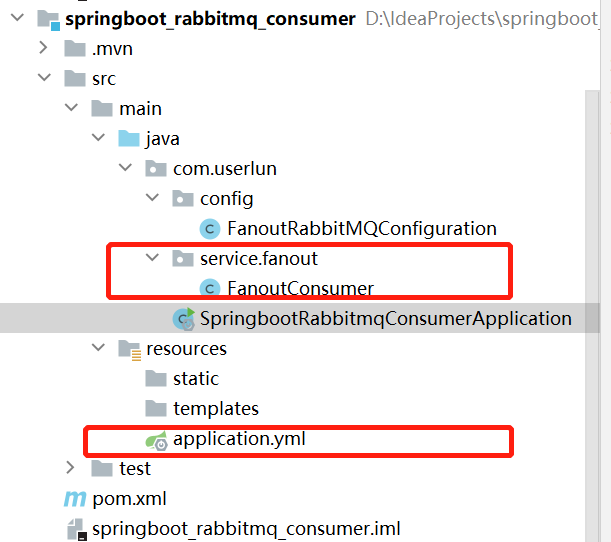
Task: Collapse the java source folder chevron
Action: tap(98, 137)
